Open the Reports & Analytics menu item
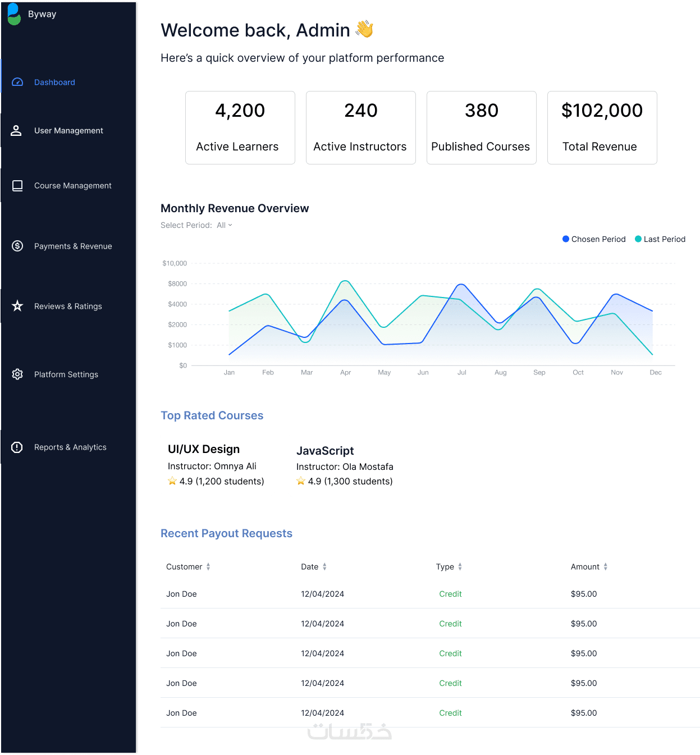Viewport: 700px width, 755px height. click(70, 447)
